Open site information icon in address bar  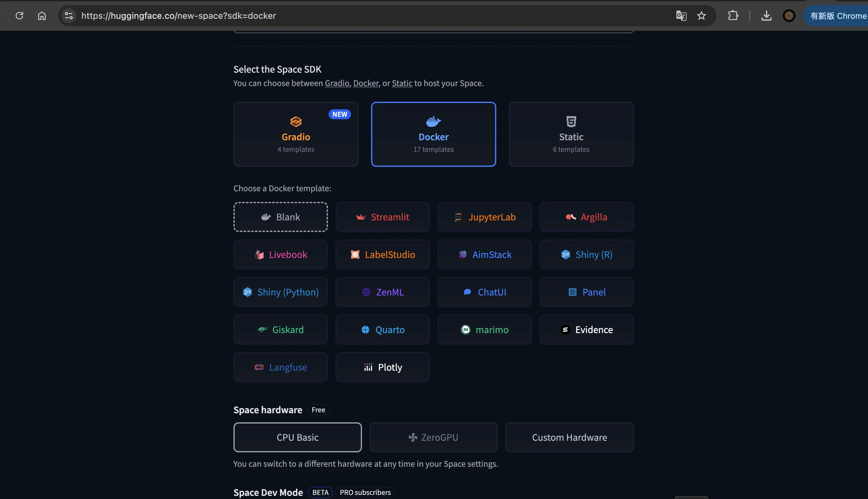tap(69, 16)
